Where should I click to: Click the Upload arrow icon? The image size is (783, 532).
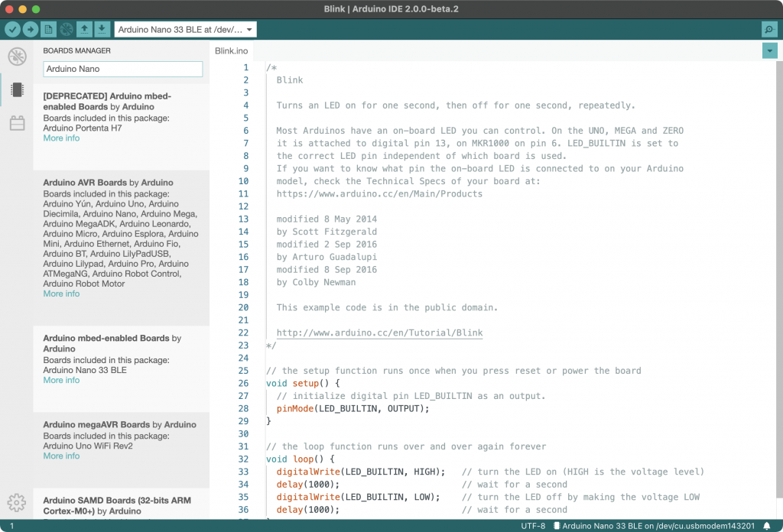point(31,28)
